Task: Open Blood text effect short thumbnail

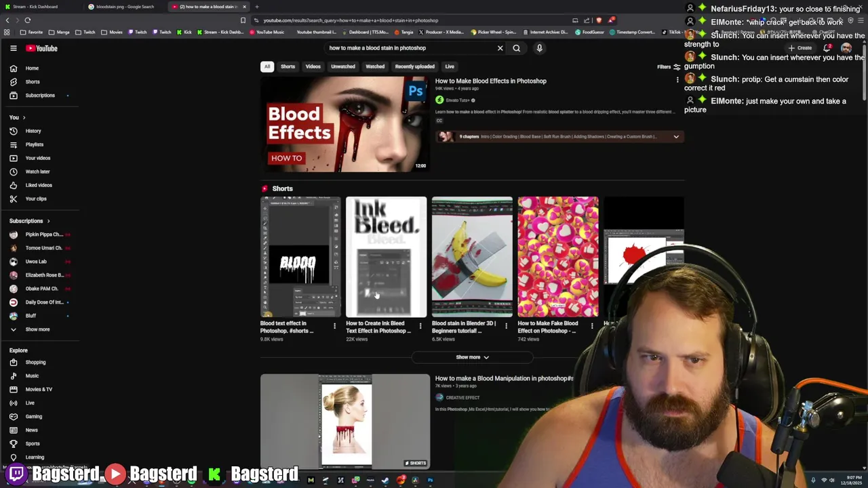Action: 300,257
